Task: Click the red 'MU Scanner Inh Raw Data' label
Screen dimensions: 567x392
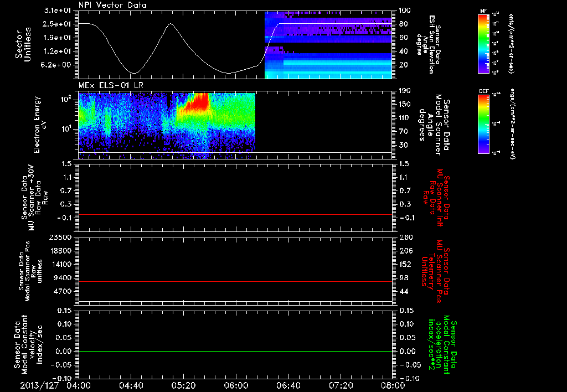Action: click(x=436, y=198)
